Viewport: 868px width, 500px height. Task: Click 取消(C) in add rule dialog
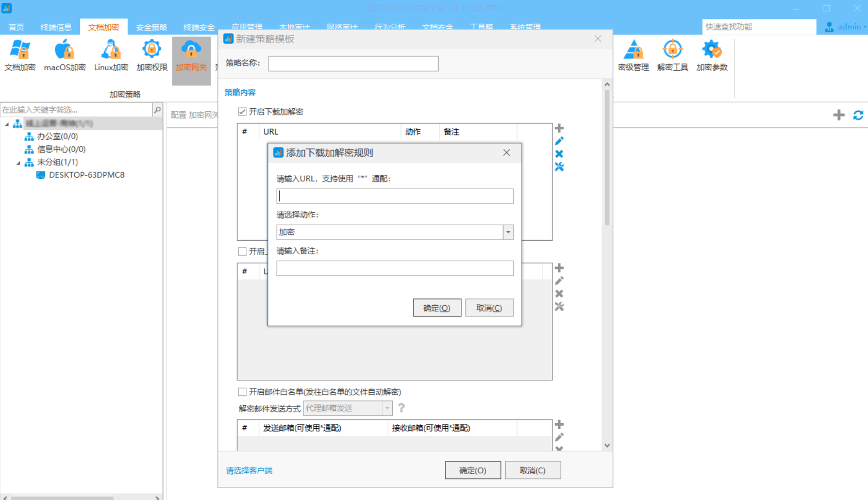coord(489,308)
